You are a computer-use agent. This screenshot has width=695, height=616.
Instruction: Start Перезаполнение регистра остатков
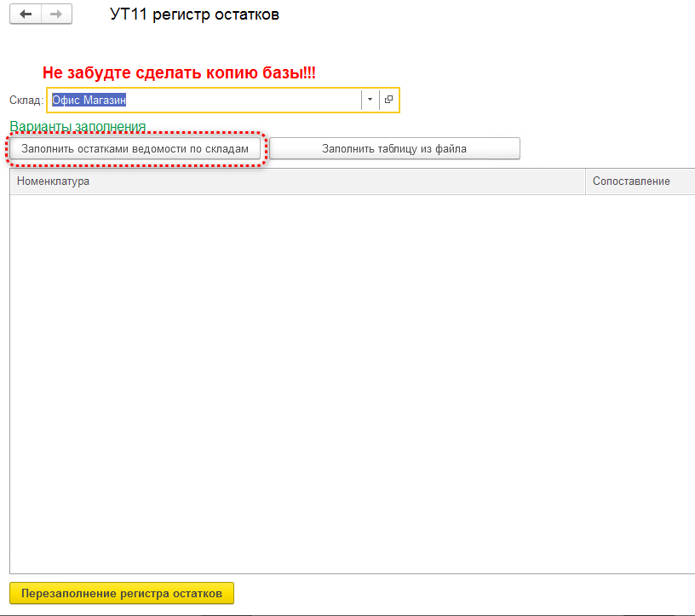[x=122, y=593]
